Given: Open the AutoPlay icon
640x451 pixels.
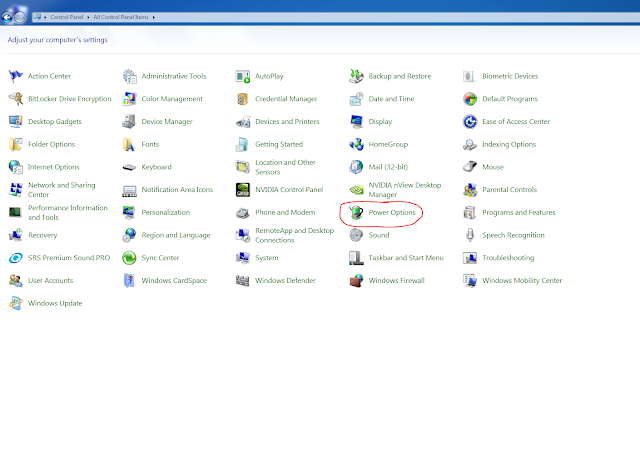Looking at the screenshot, I should tap(243, 76).
